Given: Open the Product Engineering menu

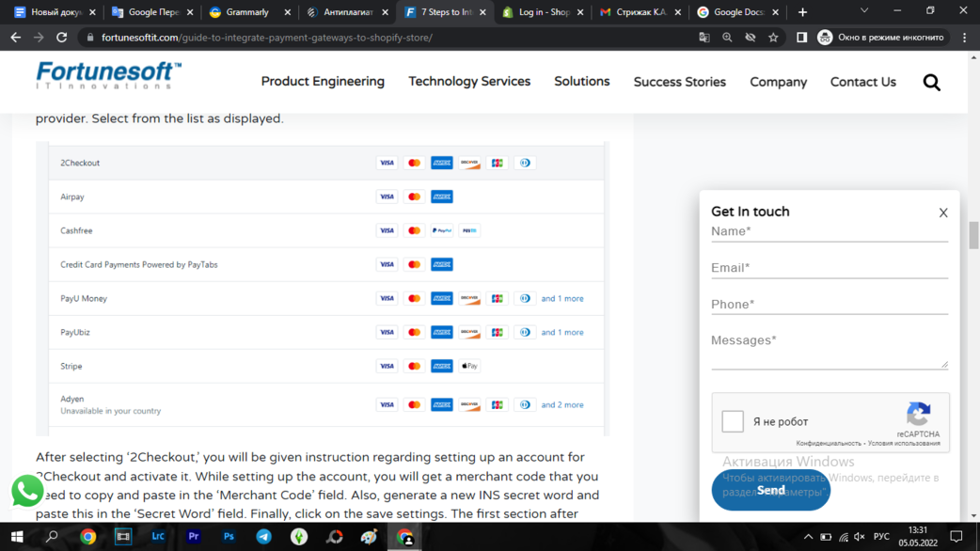Looking at the screenshot, I should [323, 81].
